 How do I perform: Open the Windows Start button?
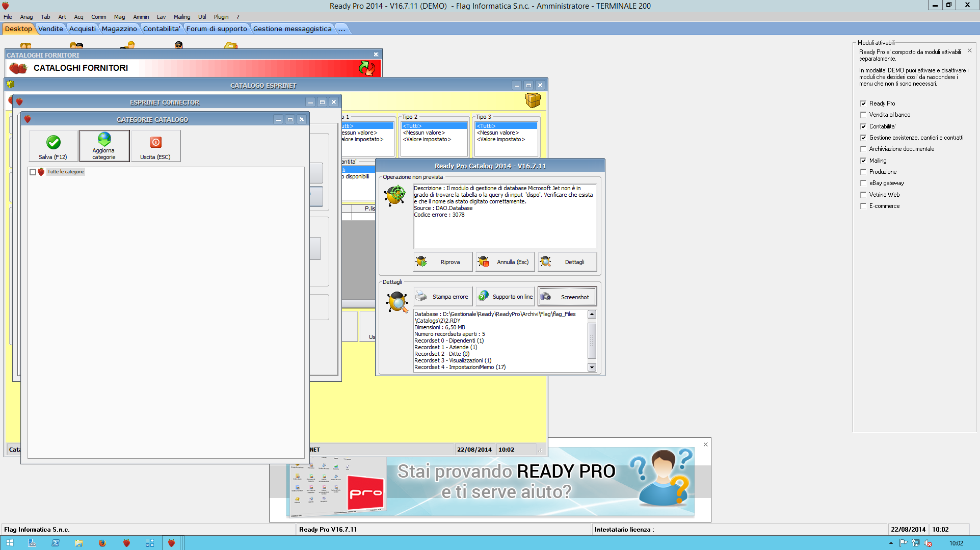10,543
